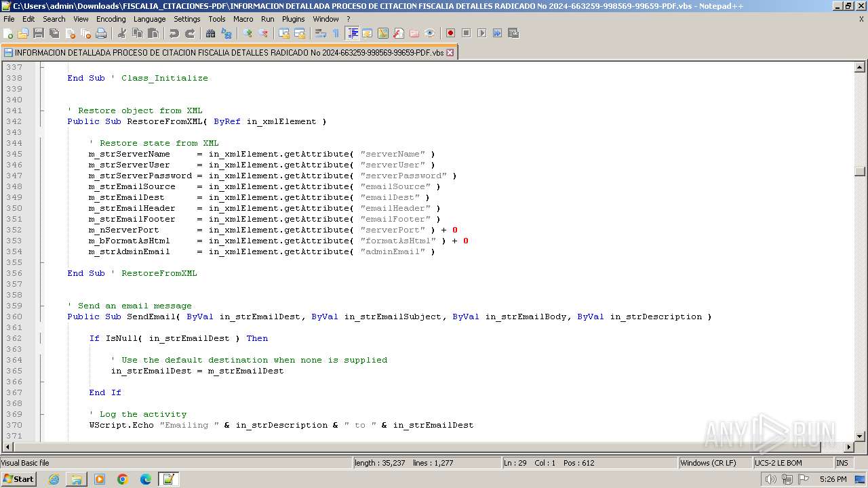Toggle the Word wrap toolbar icon
This screenshot has height=488, width=868.
[x=321, y=33]
